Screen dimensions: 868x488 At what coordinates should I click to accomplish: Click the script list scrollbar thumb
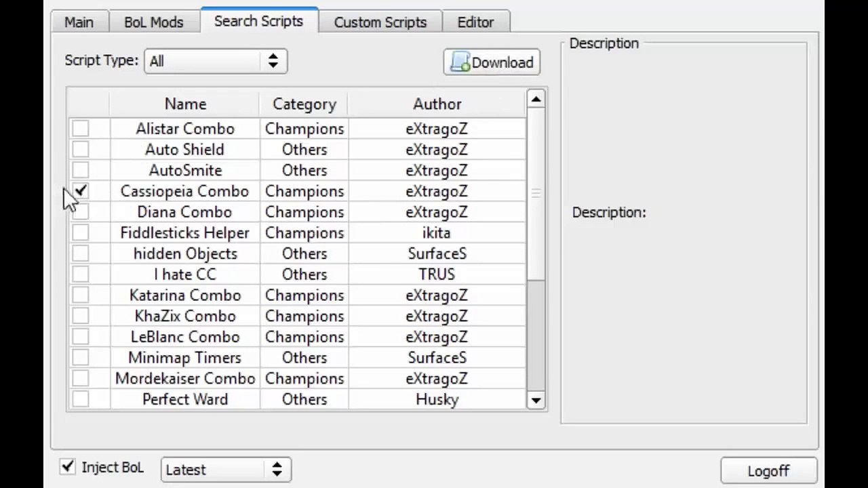click(x=536, y=194)
